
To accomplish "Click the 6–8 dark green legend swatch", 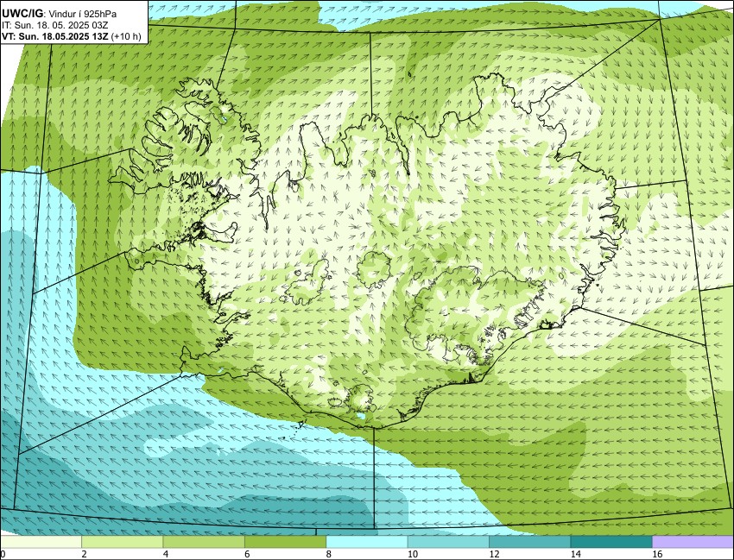I will (285, 542).
